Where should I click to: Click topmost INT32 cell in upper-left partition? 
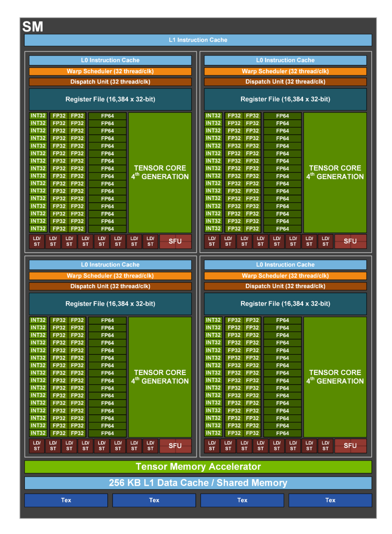click(38, 116)
